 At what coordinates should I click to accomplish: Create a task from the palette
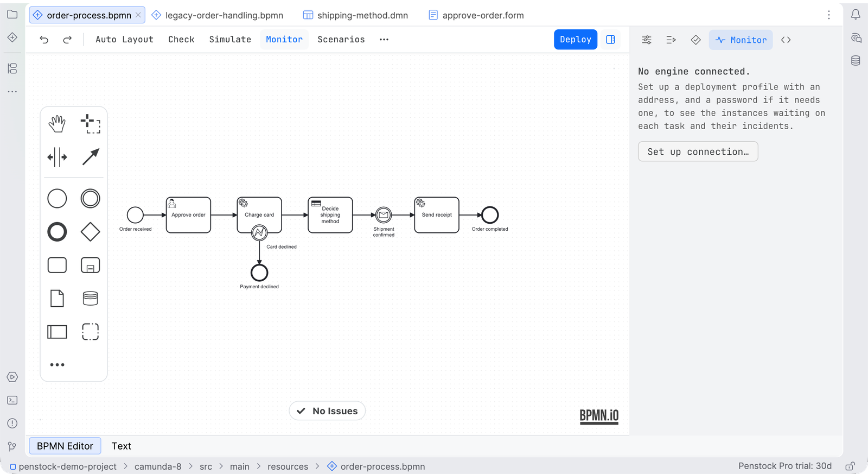[57, 265]
